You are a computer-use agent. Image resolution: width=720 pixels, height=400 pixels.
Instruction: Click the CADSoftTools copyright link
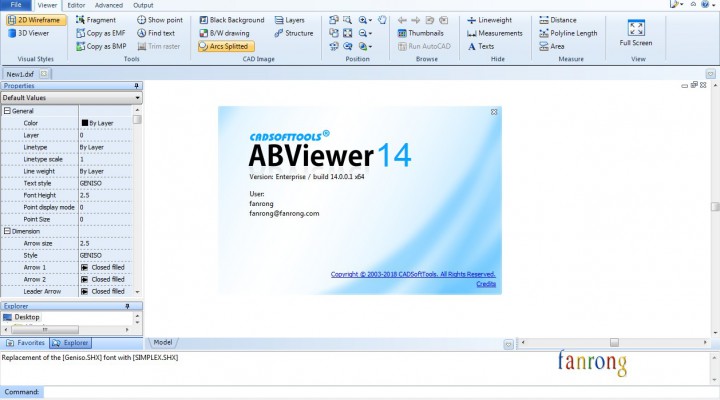(x=413, y=274)
